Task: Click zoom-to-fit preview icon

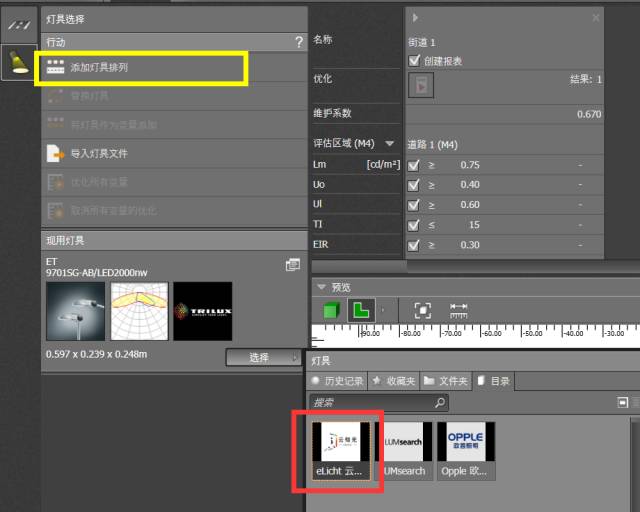Action: (422, 310)
